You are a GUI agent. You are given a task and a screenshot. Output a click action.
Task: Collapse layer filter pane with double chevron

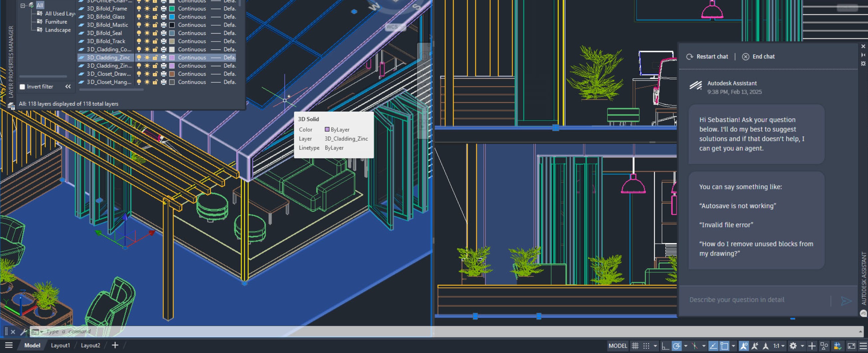pos(68,86)
